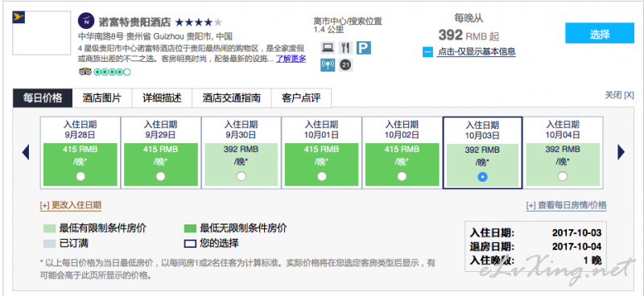The image size is (644, 296).
Task: Select the 10月02日 check-in radio button
Action: [402, 176]
